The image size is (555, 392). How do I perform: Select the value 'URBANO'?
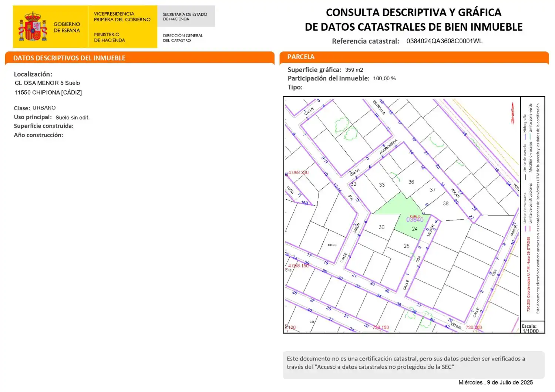coord(44,108)
